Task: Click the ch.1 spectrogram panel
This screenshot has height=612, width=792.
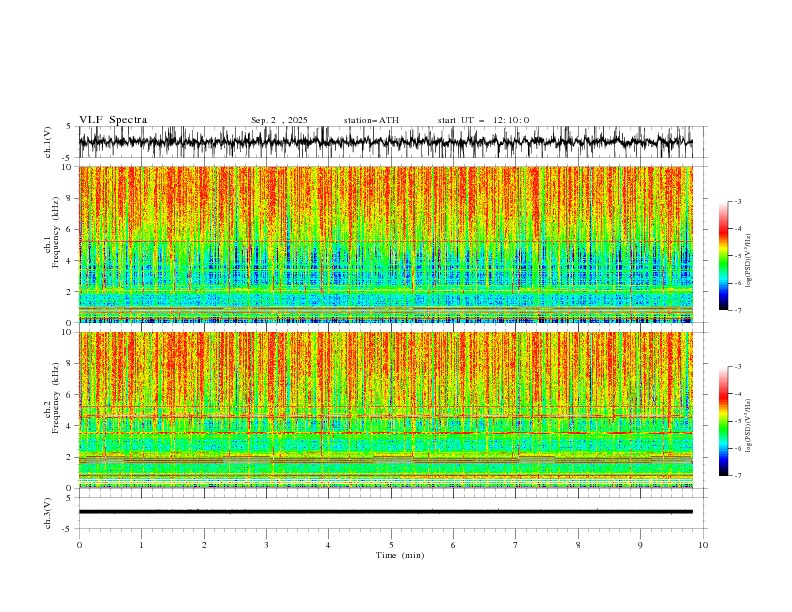Action: click(x=386, y=244)
